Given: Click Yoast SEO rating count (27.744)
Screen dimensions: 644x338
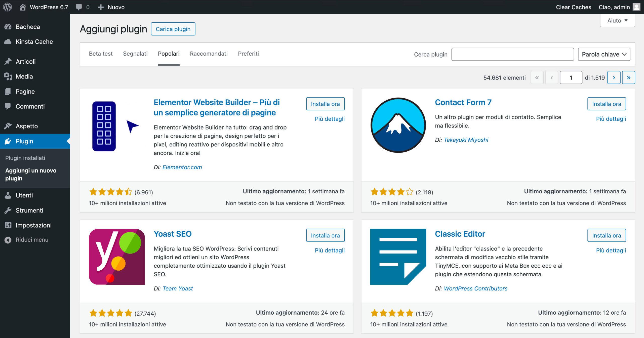Looking at the screenshot, I should pos(145,314).
